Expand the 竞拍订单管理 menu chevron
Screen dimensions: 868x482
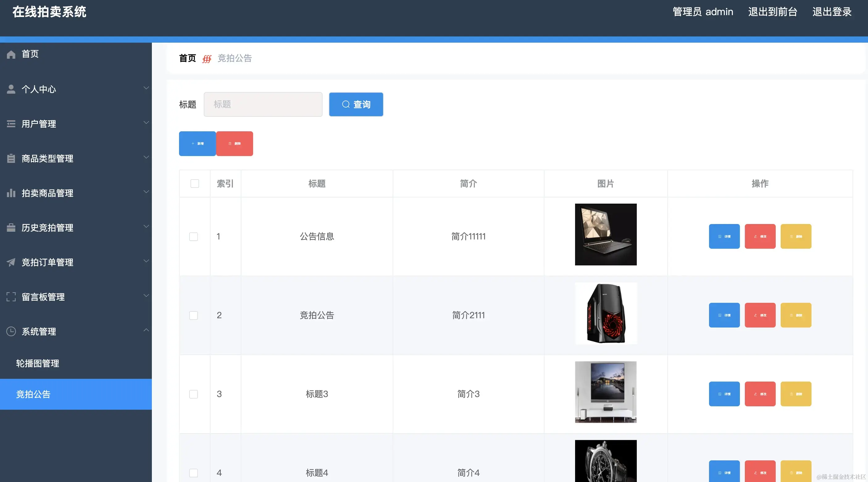pyautogui.click(x=146, y=261)
